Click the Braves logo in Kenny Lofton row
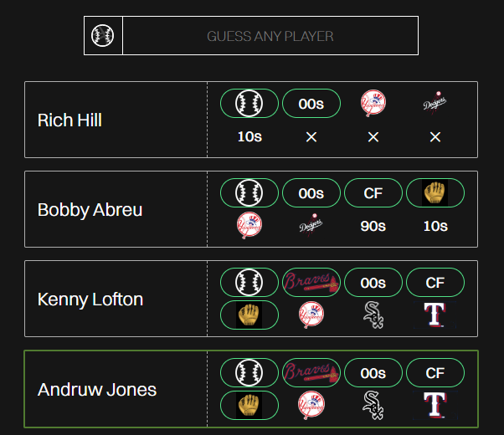Image resolution: width=504 pixels, height=435 pixels. coord(311,283)
